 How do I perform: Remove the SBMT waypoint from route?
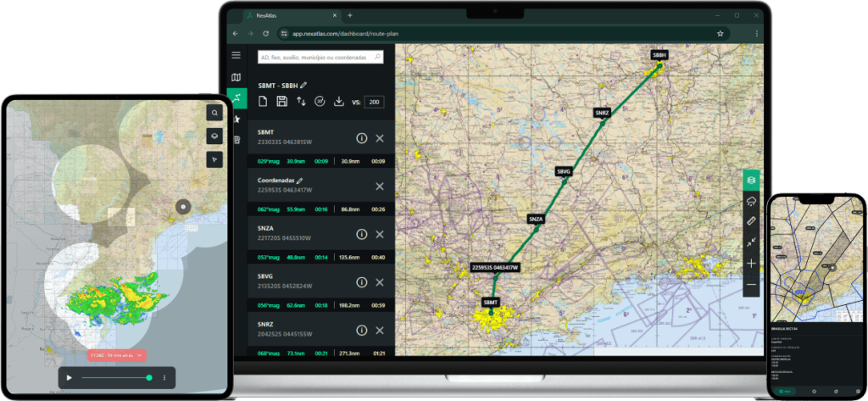[380, 138]
